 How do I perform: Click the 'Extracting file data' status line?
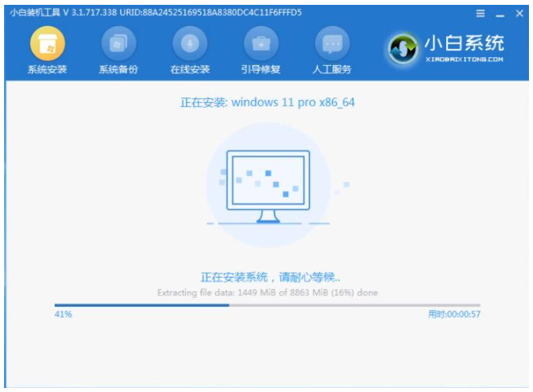click(x=267, y=293)
